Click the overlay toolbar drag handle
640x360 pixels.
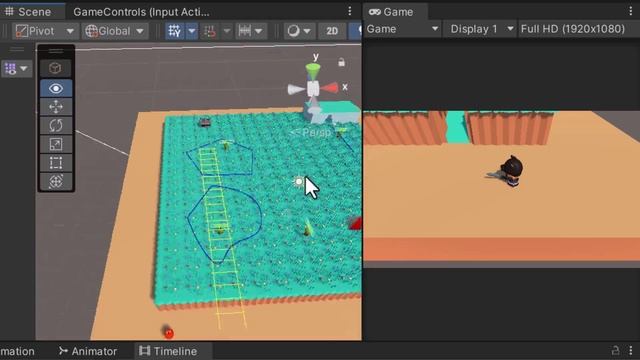pyautogui.click(x=56, y=51)
